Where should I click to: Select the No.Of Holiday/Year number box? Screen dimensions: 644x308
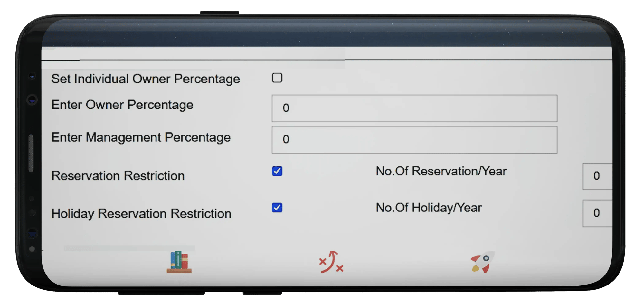point(597,213)
